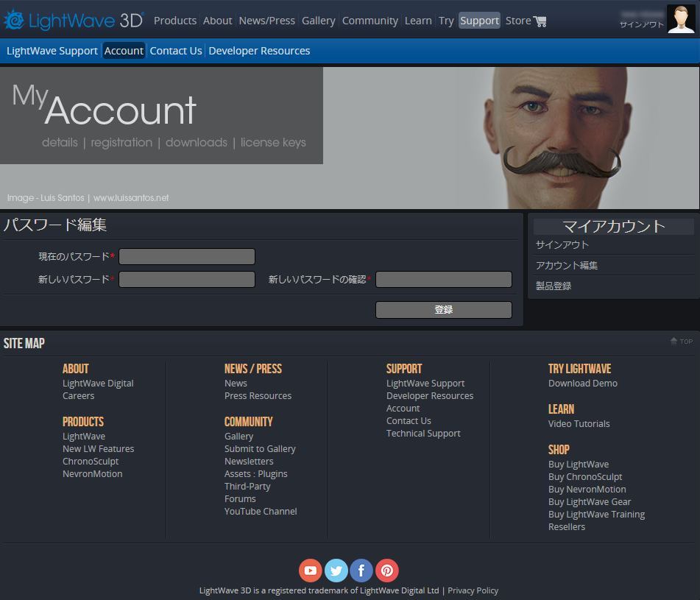
Task: Open the Third-Party link
Action: click(x=247, y=486)
